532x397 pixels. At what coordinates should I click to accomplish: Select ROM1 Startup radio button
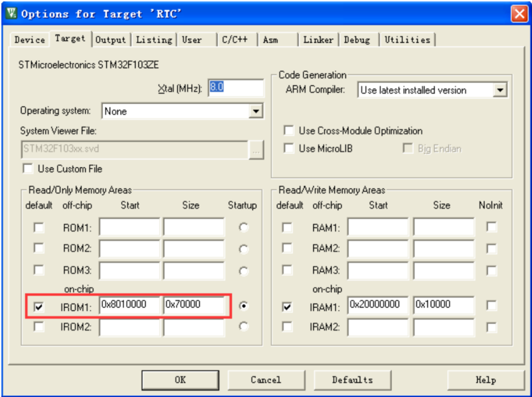pos(243,227)
